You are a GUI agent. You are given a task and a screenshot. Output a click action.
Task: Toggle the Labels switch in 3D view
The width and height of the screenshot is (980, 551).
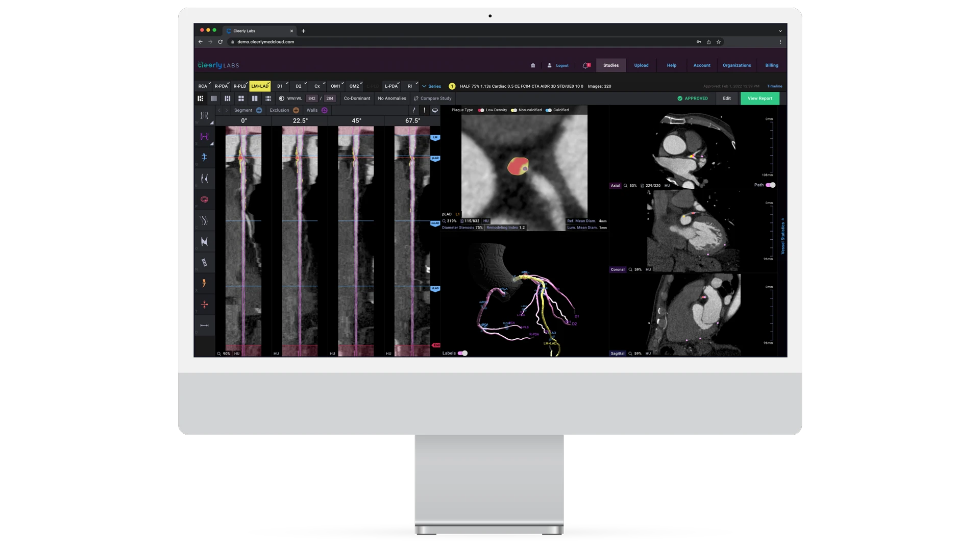(x=463, y=353)
